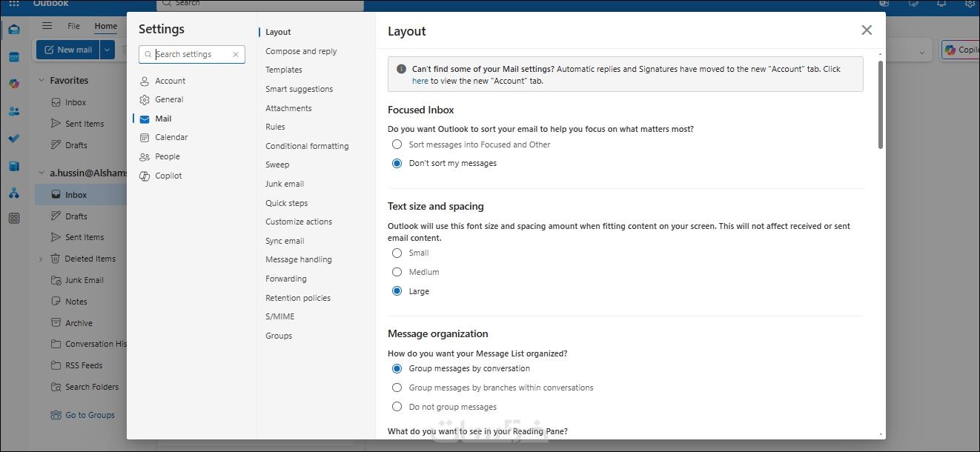Clear the settings search box
This screenshot has height=452, width=980.
tap(236, 54)
